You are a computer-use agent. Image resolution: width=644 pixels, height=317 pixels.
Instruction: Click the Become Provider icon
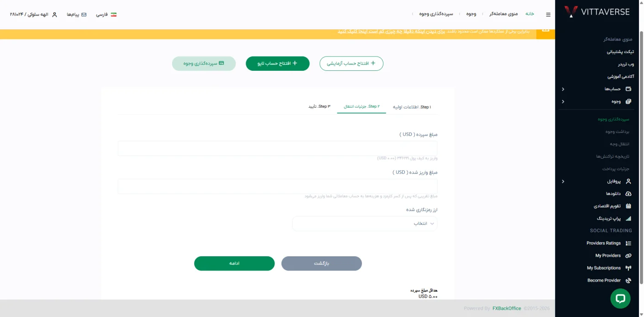click(628, 280)
